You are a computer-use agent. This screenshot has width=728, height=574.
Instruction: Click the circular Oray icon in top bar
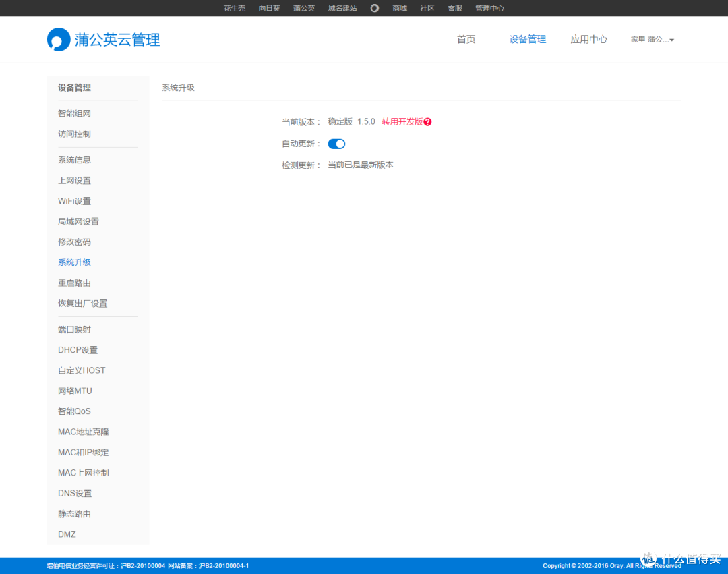pyautogui.click(x=374, y=8)
